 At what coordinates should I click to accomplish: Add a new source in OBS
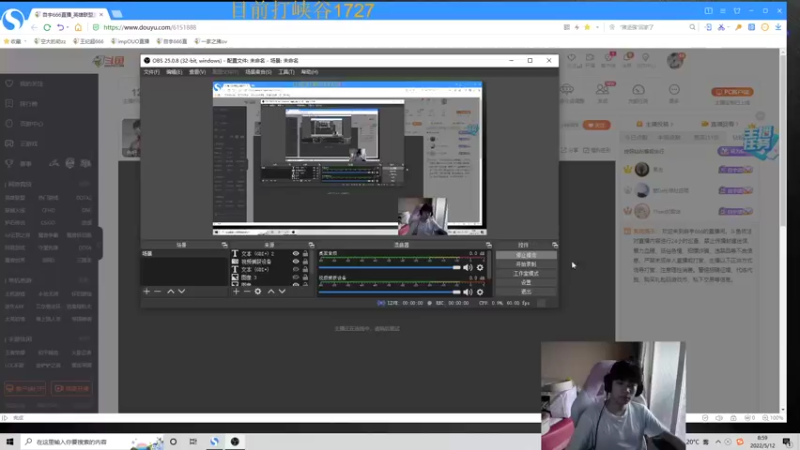coord(236,291)
